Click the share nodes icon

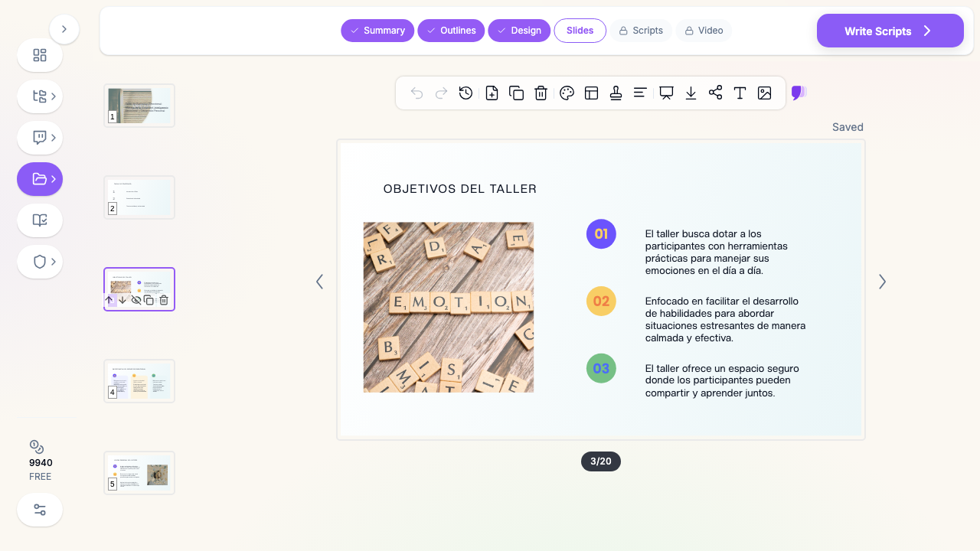[x=715, y=93]
